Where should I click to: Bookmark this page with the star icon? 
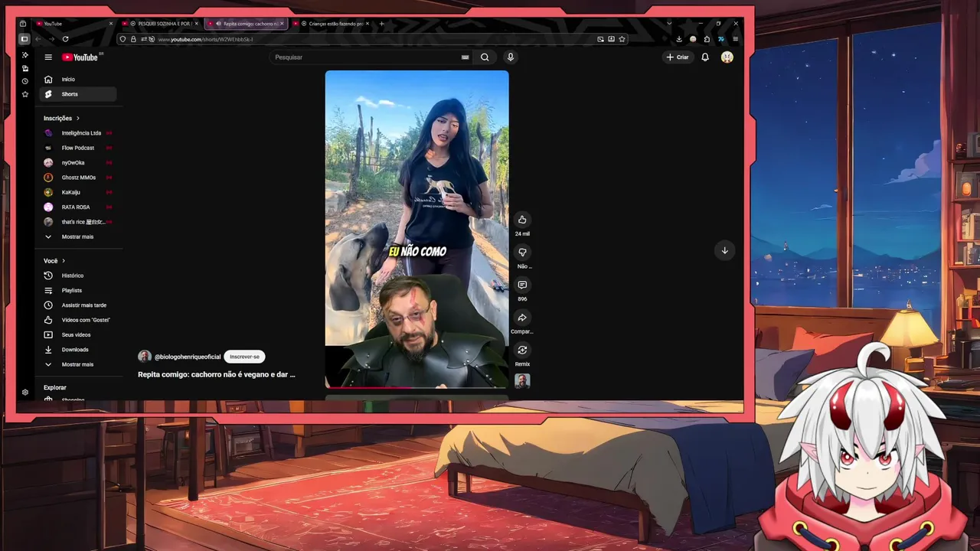pyautogui.click(x=622, y=39)
